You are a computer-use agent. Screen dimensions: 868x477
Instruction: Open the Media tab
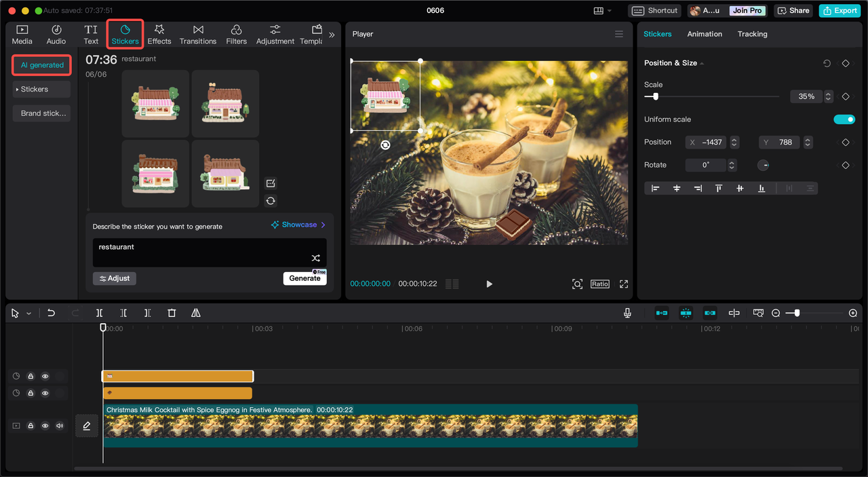[22, 35]
